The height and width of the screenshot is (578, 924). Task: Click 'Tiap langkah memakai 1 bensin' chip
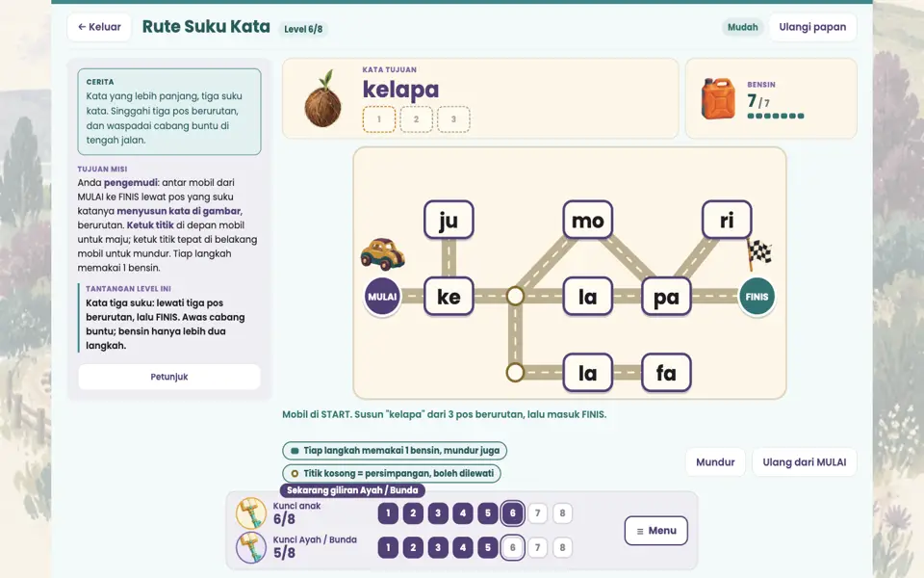(x=395, y=451)
